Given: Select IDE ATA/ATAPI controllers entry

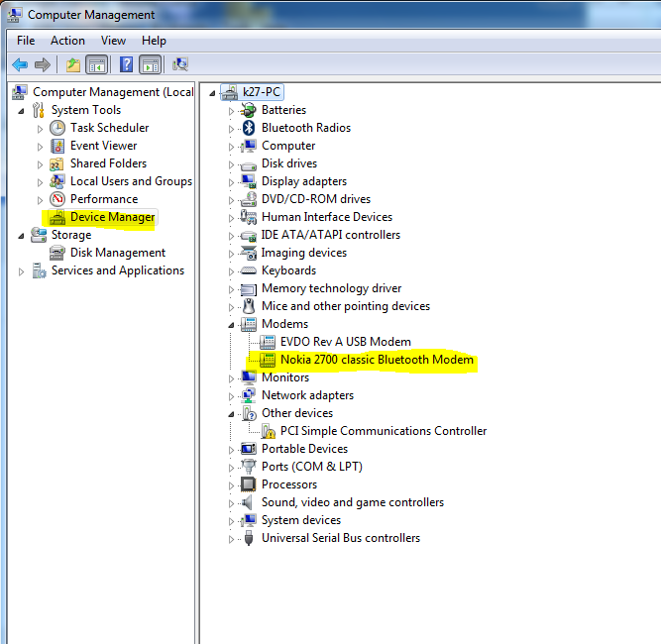Looking at the screenshot, I should [331, 235].
